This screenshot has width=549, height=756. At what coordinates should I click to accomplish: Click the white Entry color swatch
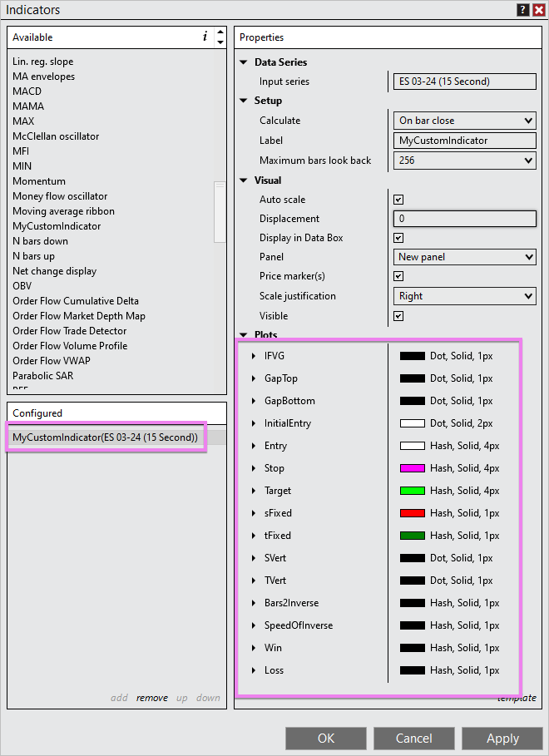[x=413, y=446]
